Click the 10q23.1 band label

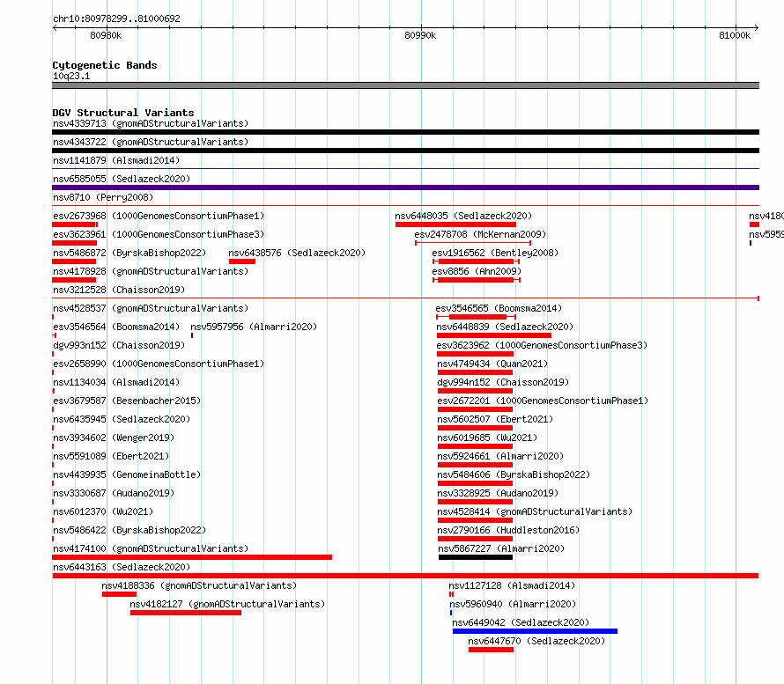click(x=71, y=76)
